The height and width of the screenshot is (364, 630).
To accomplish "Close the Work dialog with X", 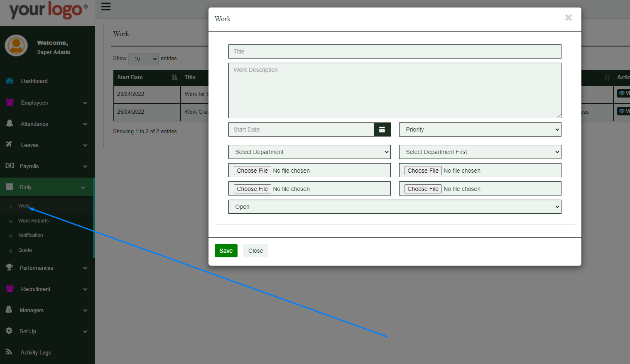I will point(569,17).
